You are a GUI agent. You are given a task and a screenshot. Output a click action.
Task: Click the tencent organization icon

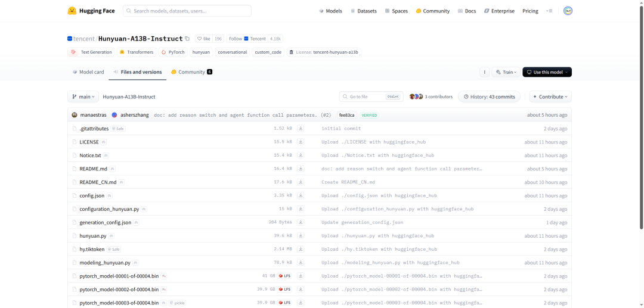[70, 39]
